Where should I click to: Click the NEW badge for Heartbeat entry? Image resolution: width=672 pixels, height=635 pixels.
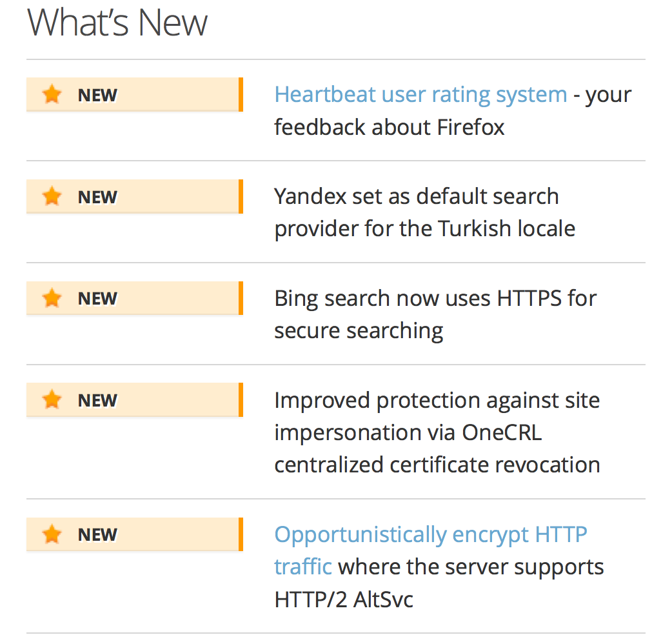tap(97, 95)
